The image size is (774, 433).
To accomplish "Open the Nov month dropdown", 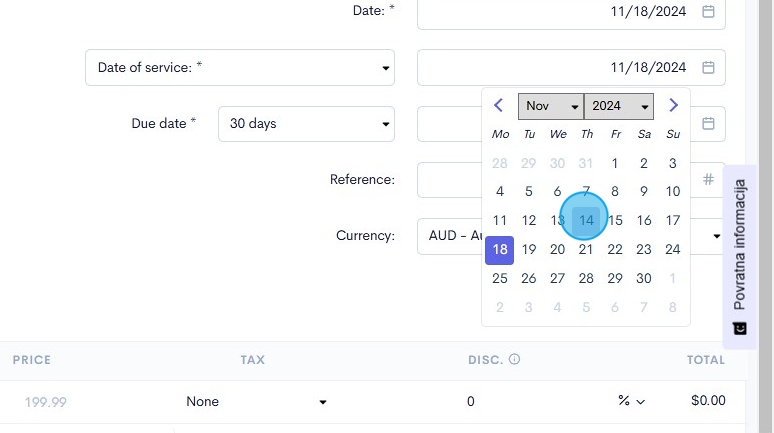I will 550,106.
